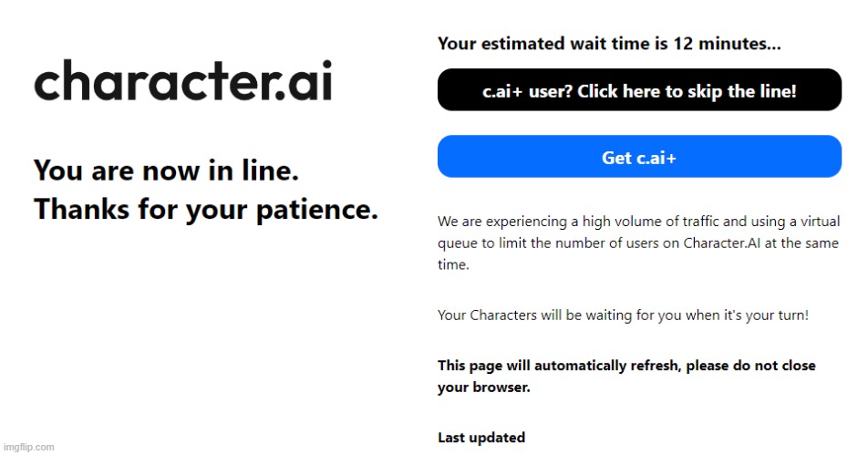The width and height of the screenshot is (868, 455).
Task: Click the word 'time.' ending the traffic paragraph
Action: click(453, 264)
